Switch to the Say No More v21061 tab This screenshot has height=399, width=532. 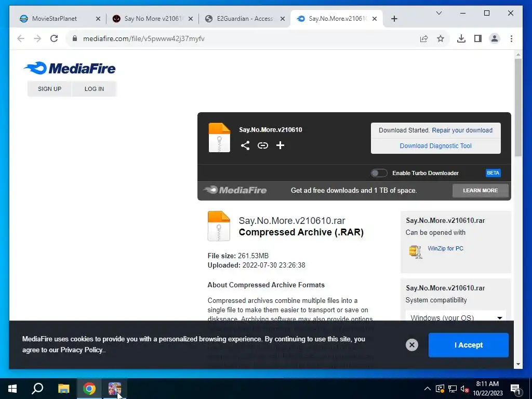(153, 19)
